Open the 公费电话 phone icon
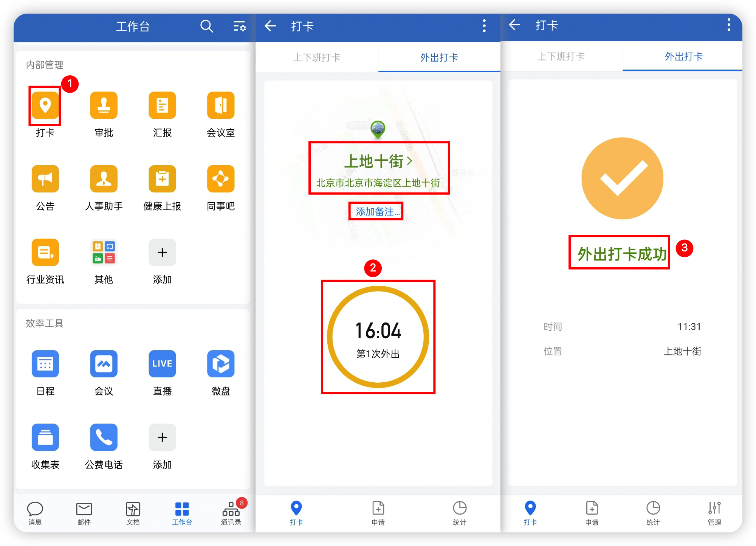Screen dimensions: 756x546 point(104,437)
